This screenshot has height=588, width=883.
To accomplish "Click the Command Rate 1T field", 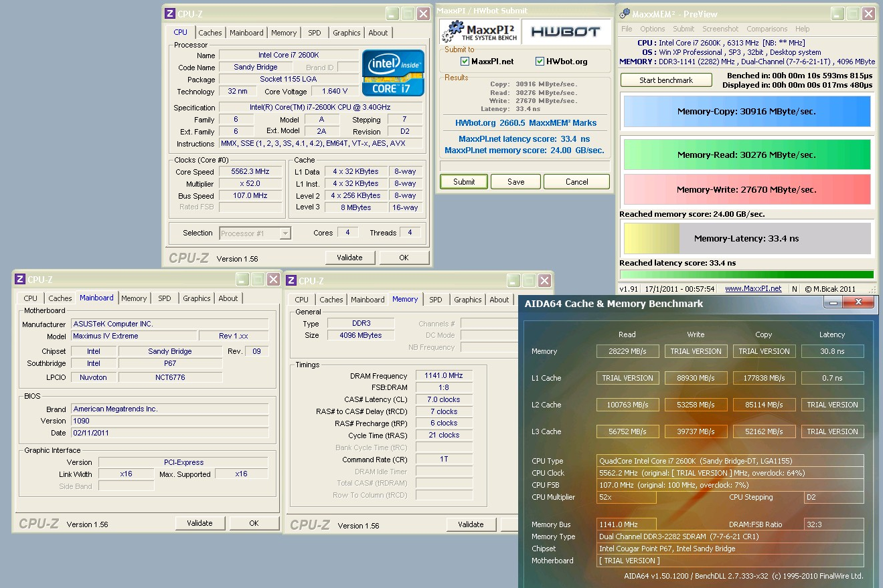I will pyautogui.click(x=444, y=460).
